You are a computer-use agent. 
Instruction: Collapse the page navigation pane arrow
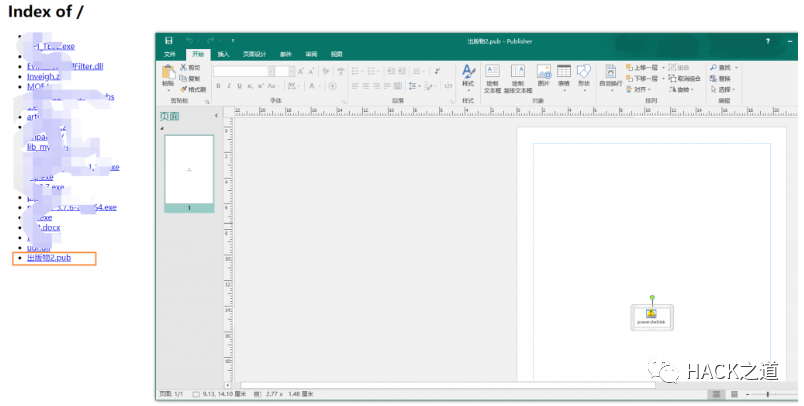pyautogui.click(x=216, y=116)
